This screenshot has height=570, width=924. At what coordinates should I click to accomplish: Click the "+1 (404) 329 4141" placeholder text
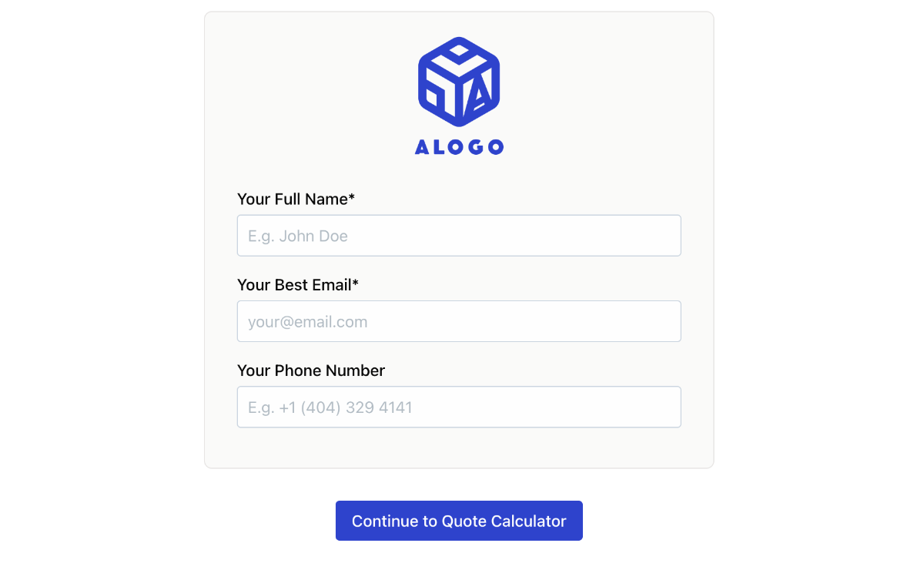(x=346, y=407)
